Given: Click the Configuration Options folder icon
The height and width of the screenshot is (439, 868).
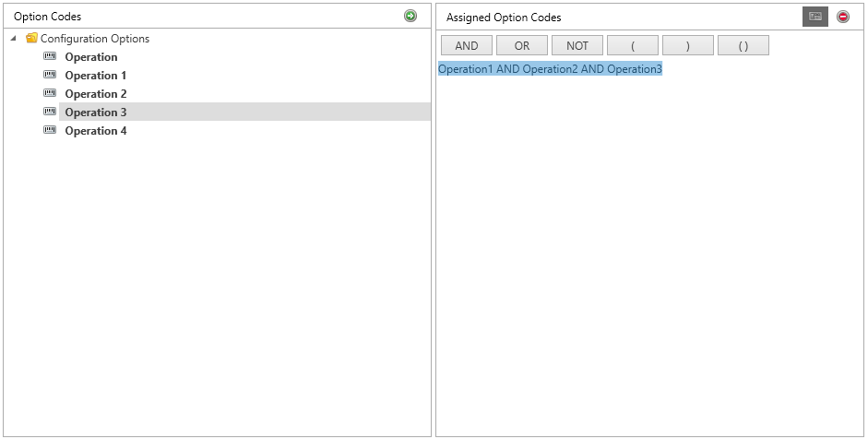Looking at the screenshot, I should pos(31,39).
